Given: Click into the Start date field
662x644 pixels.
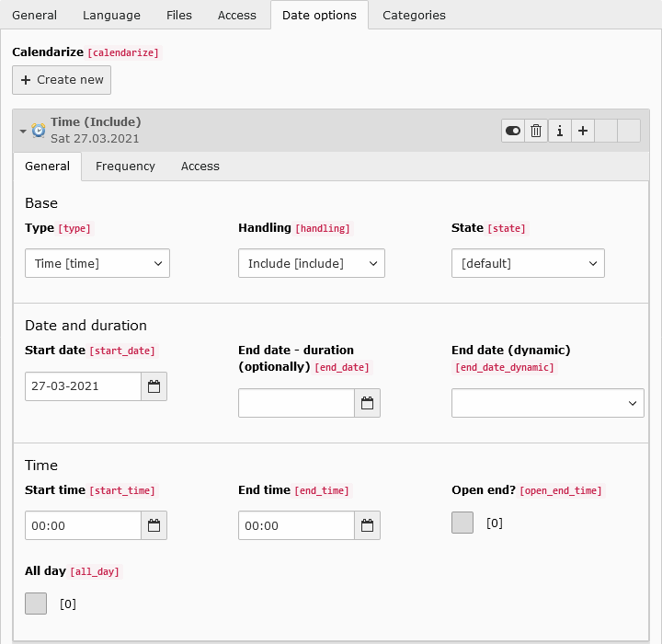Looking at the screenshot, I should click(83, 386).
